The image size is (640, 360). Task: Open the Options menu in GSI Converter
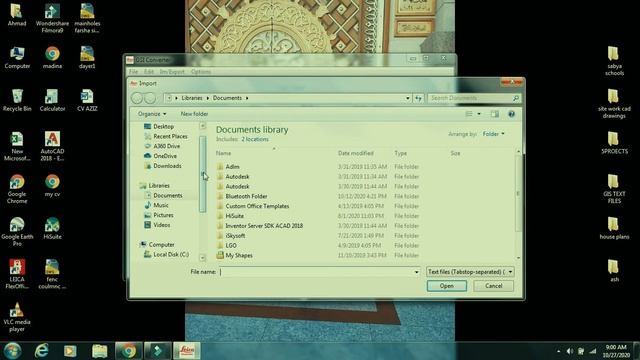[201, 71]
